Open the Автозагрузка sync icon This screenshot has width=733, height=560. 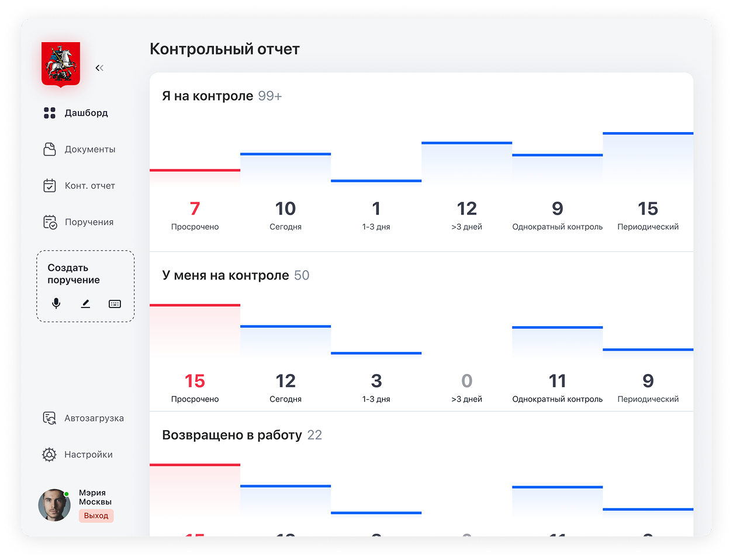pyautogui.click(x=50, y=418)
